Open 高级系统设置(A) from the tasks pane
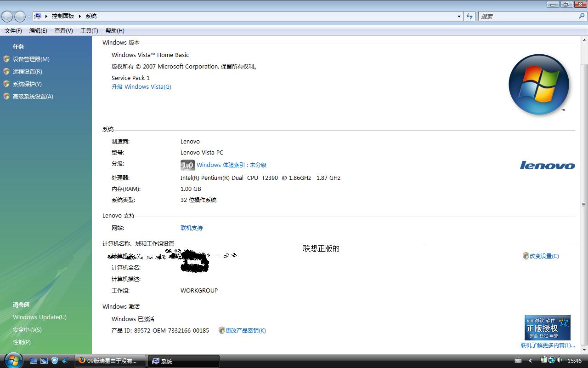The height and width of the screenshot is (368, 588). (x=33, y=96)
